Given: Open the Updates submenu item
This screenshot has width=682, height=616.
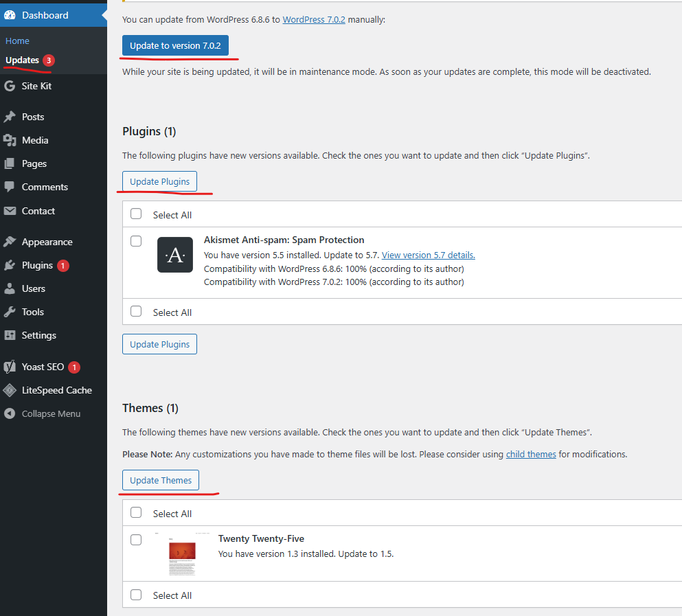Looking at the screenshot, I should (x=22, y=60).
